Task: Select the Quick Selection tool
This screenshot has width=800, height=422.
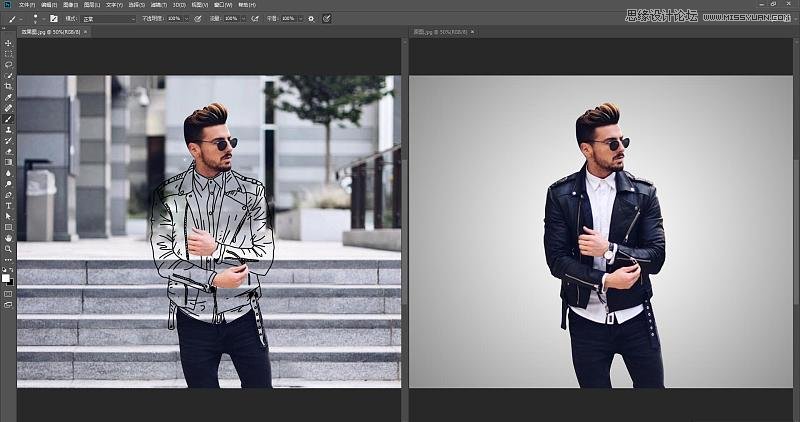Action: pos(8,76)
